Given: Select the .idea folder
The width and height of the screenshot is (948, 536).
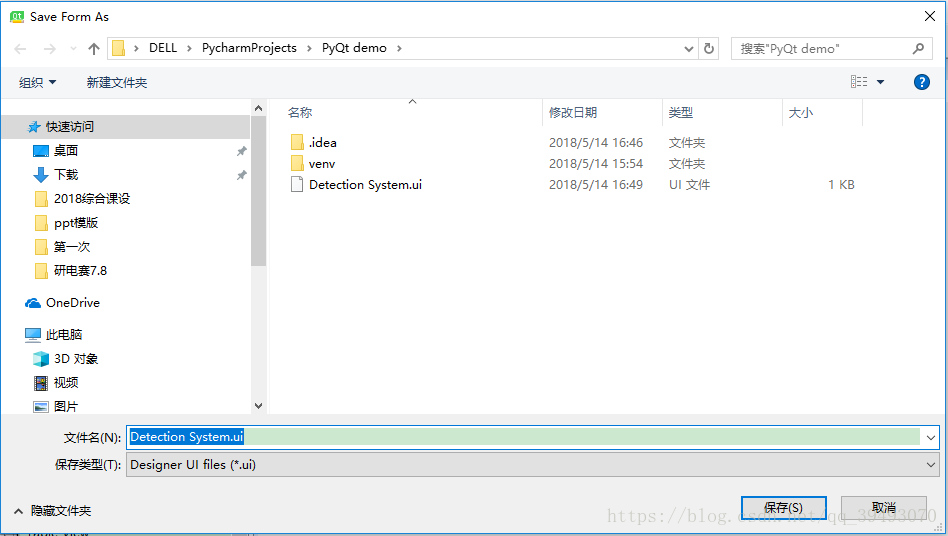Looking at the screenshot, I should (322, 143).
